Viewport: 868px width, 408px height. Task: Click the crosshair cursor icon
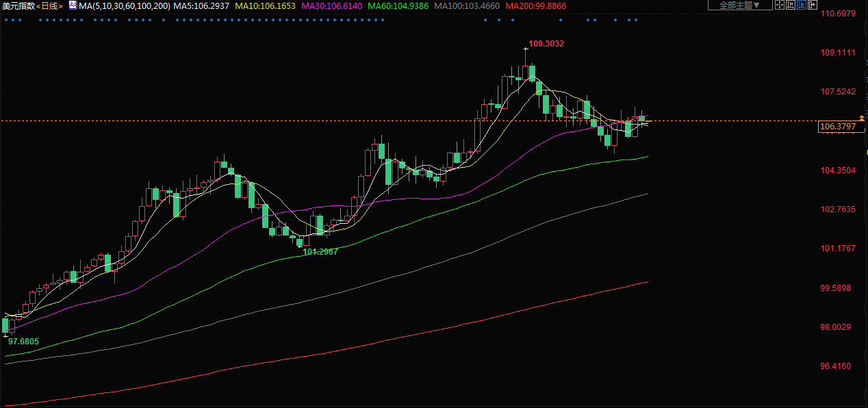(780, 5)
